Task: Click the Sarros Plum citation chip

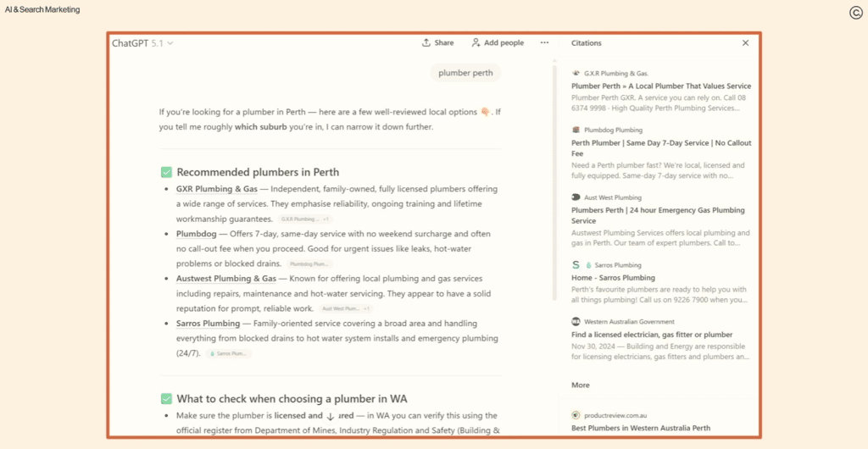Action: coord(229,353)
